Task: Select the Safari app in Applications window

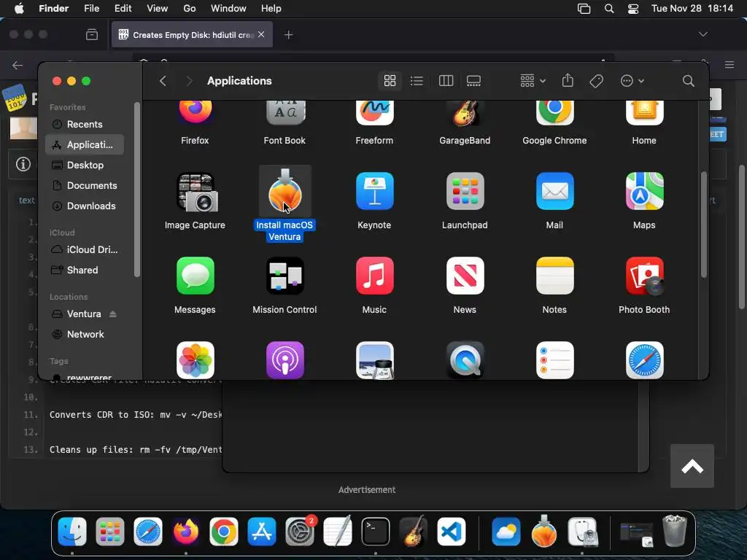Action: tap(644, 360)
